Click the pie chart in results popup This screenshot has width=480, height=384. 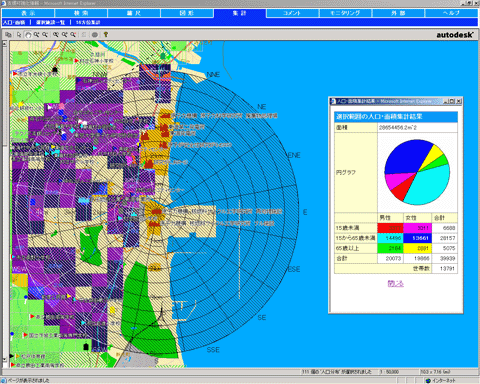[x=417, y=172]
